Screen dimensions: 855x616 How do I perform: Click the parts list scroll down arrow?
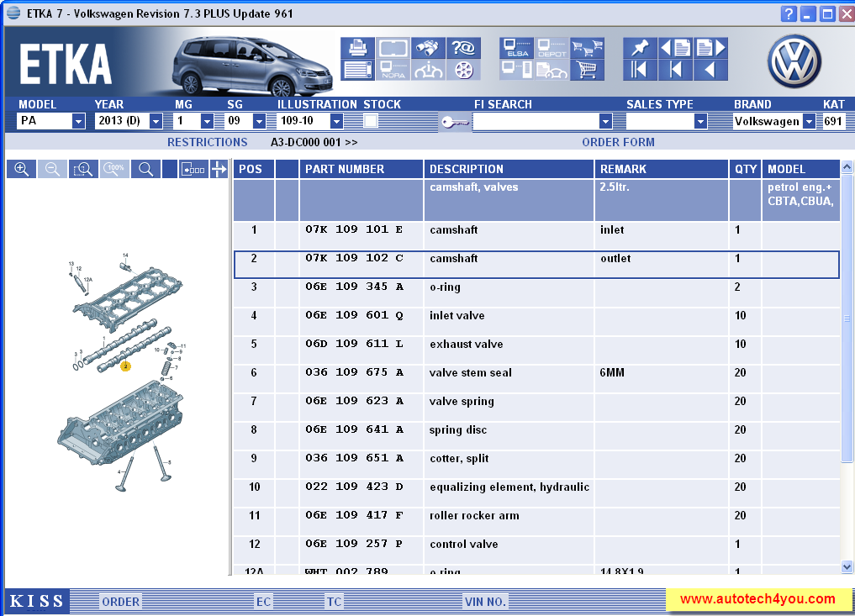[847, 567]
